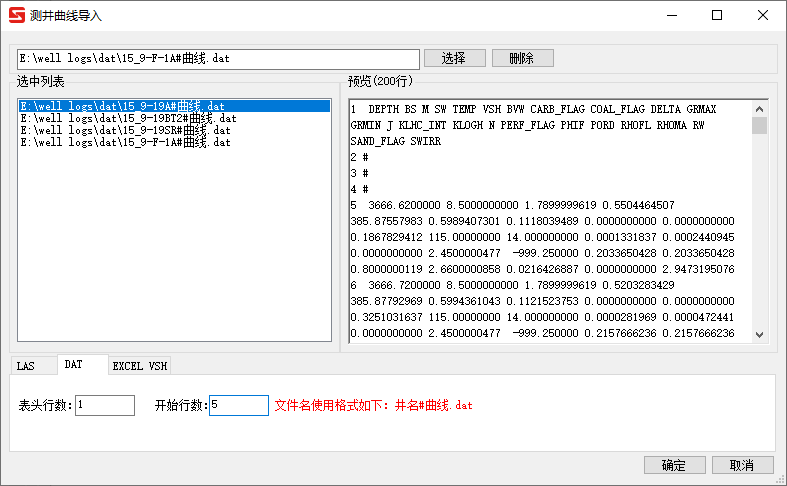Click preview row 6 with 3666.7200000
This screenshot has width=787, height=486.
pyautogui.click(x=512, y=285)
